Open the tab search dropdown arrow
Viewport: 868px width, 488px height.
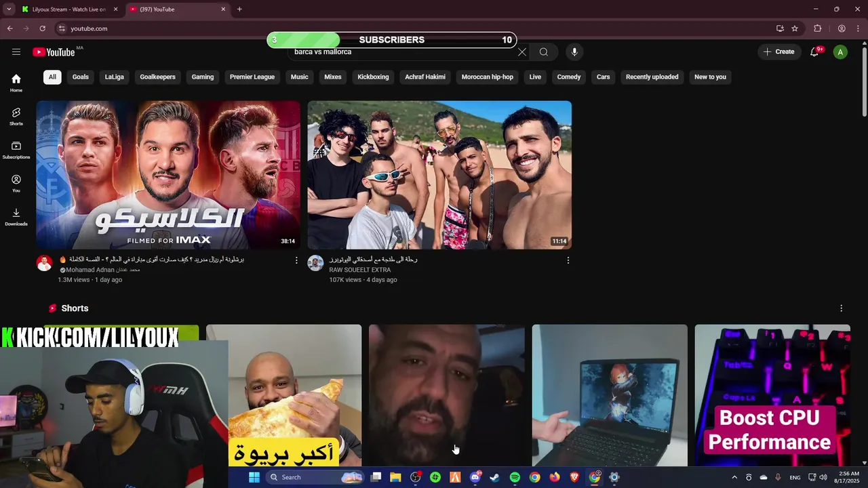9,9
